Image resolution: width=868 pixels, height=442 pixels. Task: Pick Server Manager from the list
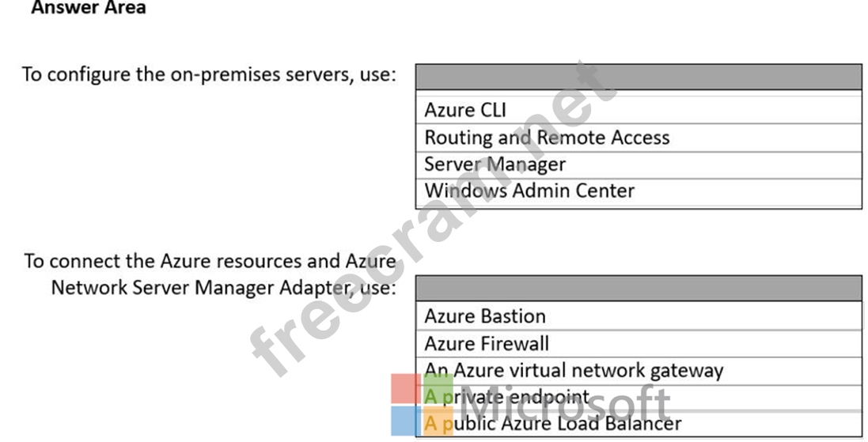495,164
